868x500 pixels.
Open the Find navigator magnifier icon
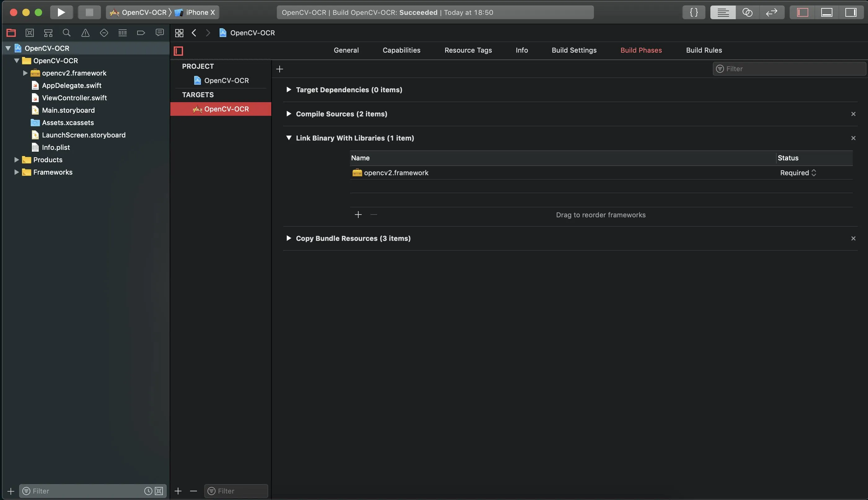(x=67, y=33)
